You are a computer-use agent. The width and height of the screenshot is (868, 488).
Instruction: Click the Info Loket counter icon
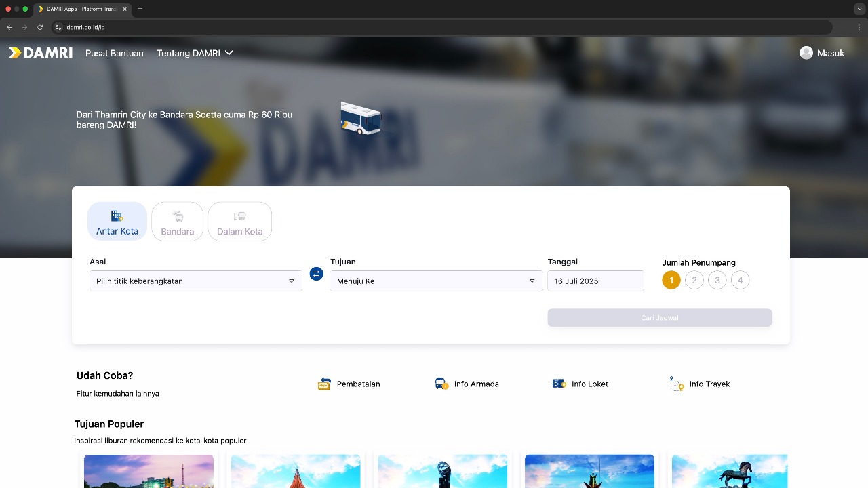[559, 384]
